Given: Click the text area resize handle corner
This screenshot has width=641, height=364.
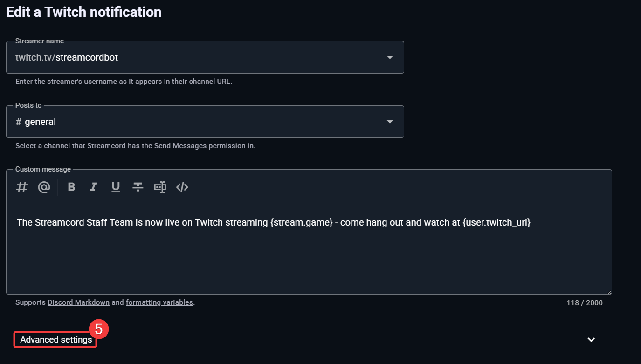Looking at the screenshot, I should (x=609, y=291).
